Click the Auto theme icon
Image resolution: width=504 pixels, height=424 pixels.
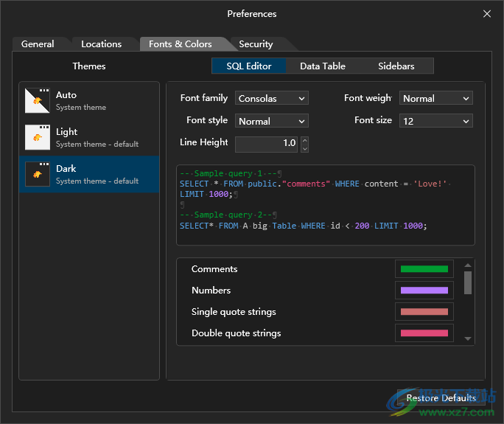(x=38, y=100)
